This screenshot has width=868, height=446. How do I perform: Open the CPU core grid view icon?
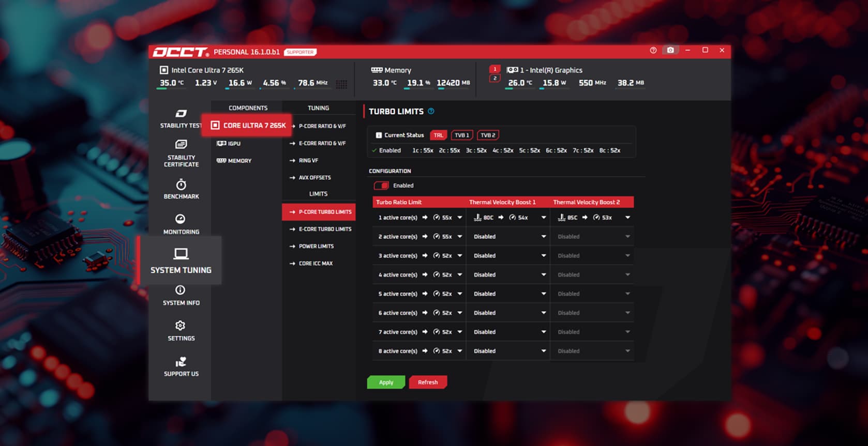click(341, 84)
